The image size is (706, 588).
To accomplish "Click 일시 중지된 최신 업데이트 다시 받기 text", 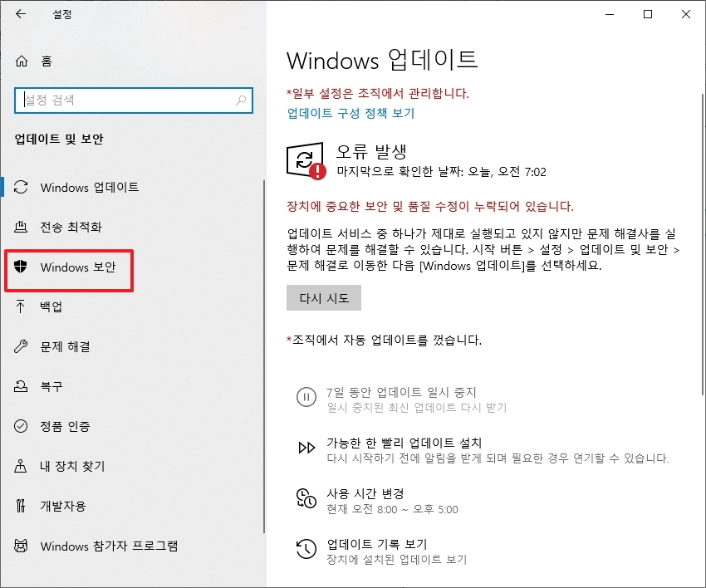I will 416,408.
